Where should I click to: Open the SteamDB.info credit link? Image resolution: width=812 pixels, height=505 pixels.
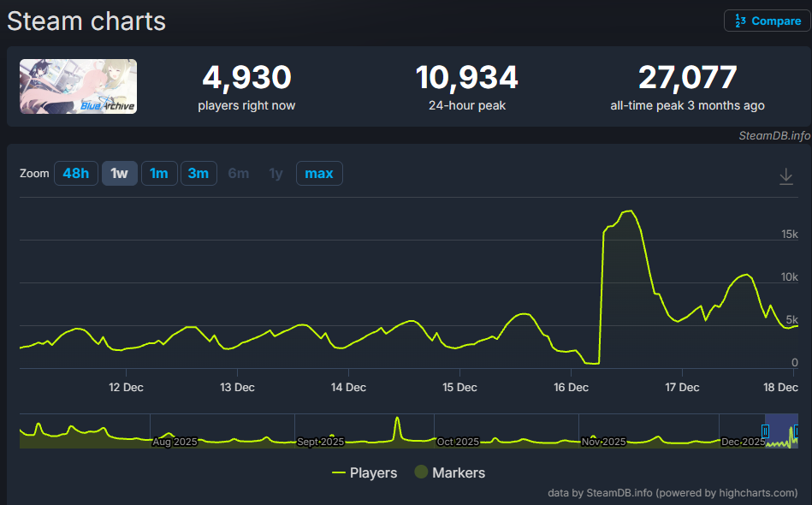pyautogui.click(x=774, y=136)
